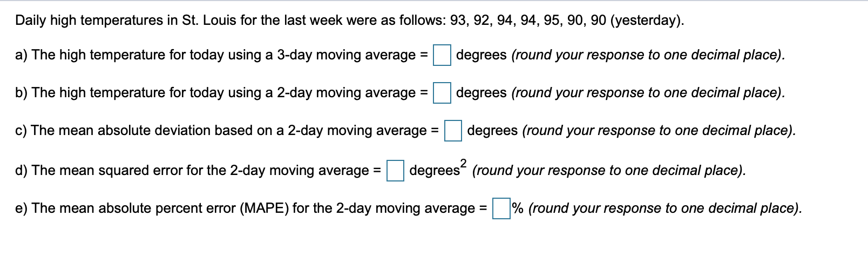Image resolution: width=868 pixels, height=256 pixels.
Task: Click the MAPE percent answer box
Action: pyautogui.click(x=501, y=209)
